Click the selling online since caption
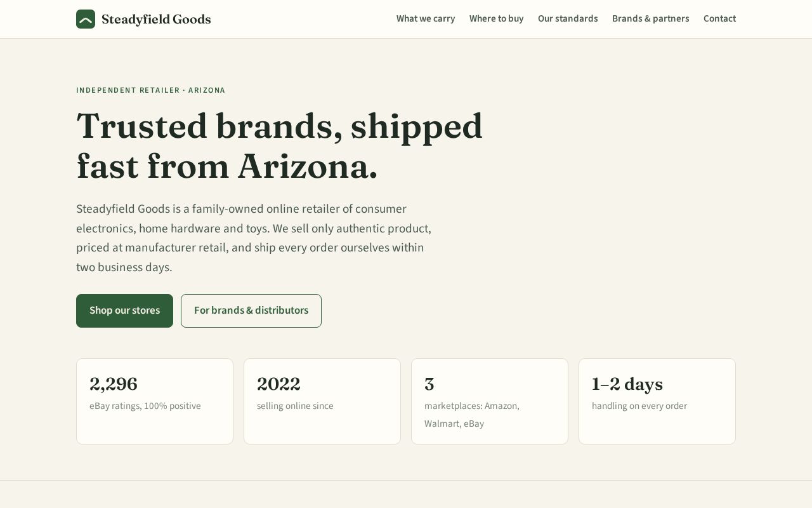Image resolution: width=812 pixels, height=508 pixels. coord(295,406)
